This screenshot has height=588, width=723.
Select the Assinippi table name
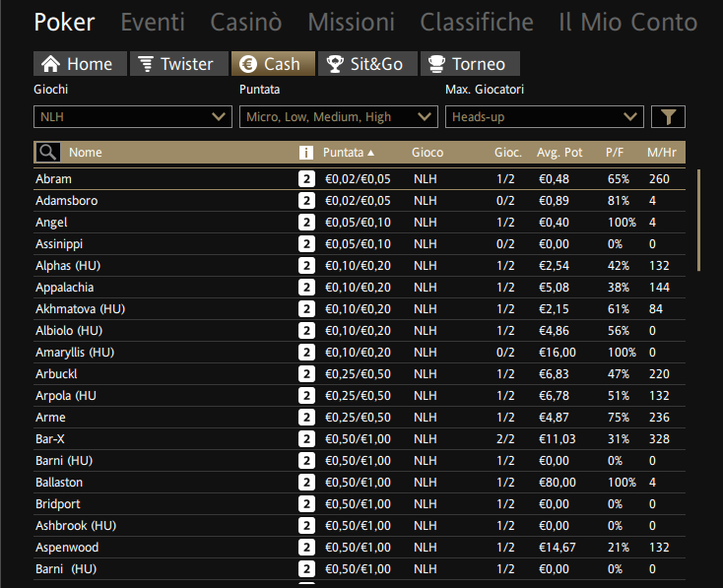pos(59,244)
